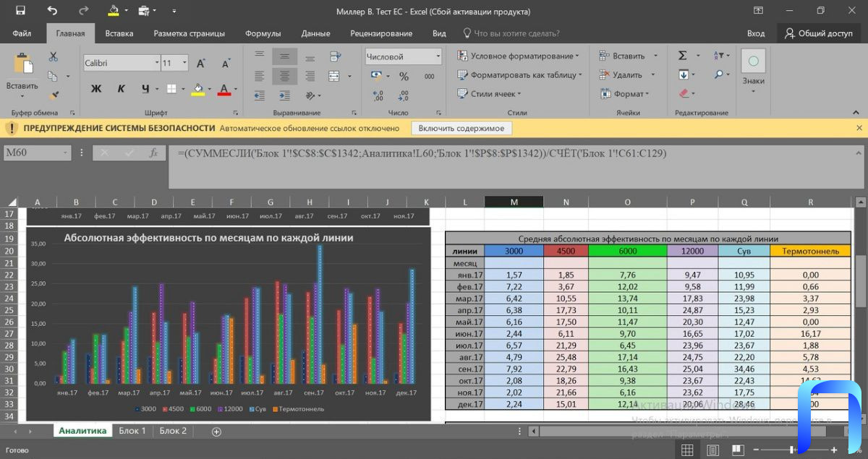Toggle left horizontal text alignment
This screenshot has width=868, height=459.
[x=260, y=75]
